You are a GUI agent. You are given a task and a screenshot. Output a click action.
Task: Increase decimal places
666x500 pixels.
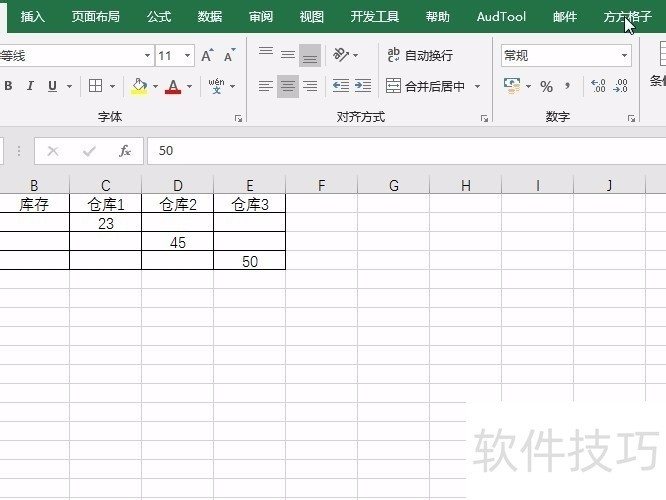[598, 86]
